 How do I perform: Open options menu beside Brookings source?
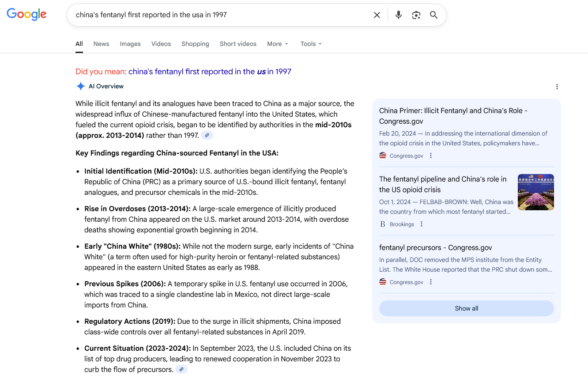[422, 224]
